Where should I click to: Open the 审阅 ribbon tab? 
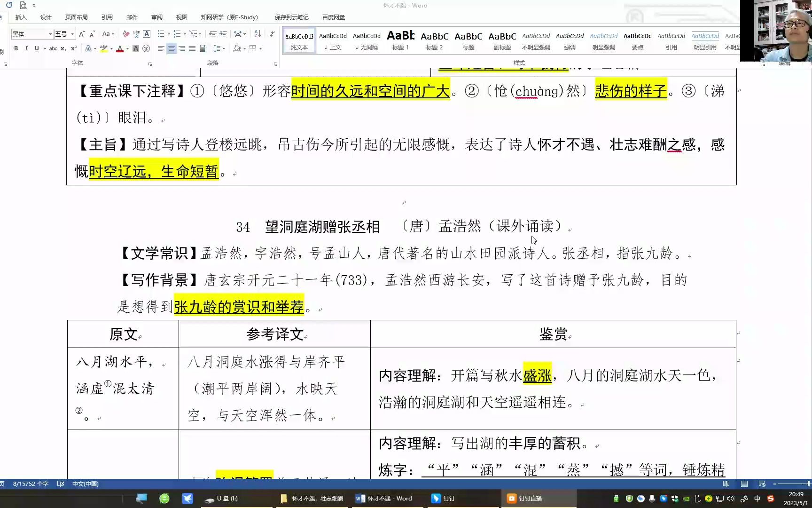157,17
